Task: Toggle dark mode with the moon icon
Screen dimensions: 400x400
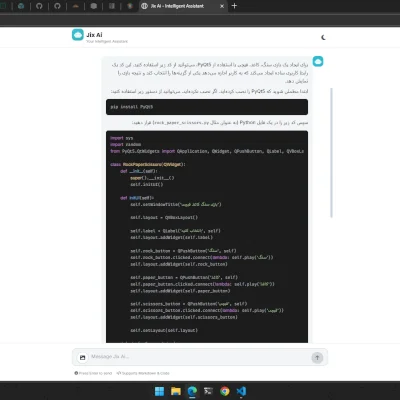Action: pos(323,37)
